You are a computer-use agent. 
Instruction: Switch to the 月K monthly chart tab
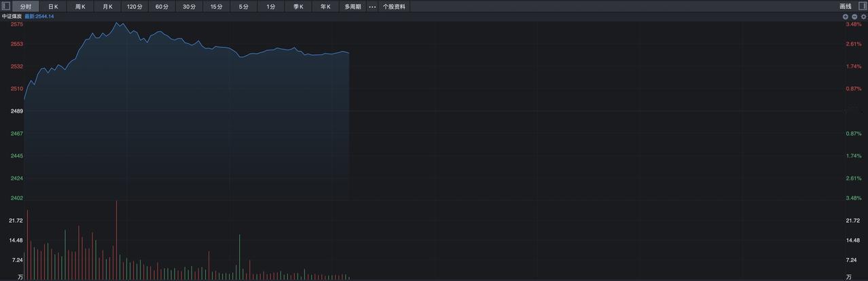[107, 7]
